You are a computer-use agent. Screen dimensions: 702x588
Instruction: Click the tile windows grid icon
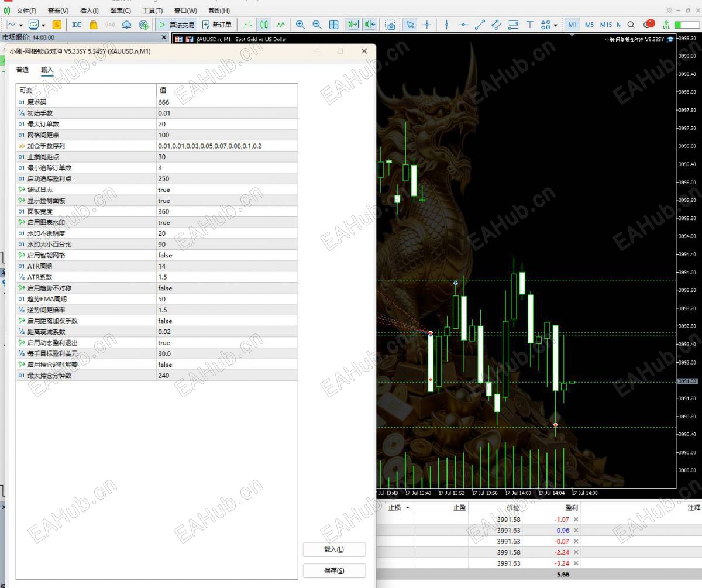tap(334, 25)
